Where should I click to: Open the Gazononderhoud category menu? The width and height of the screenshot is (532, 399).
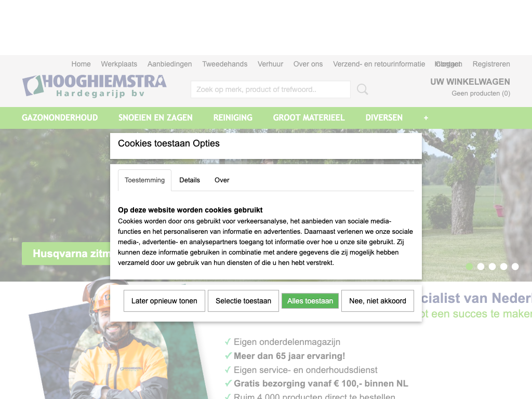click(60, 118)
